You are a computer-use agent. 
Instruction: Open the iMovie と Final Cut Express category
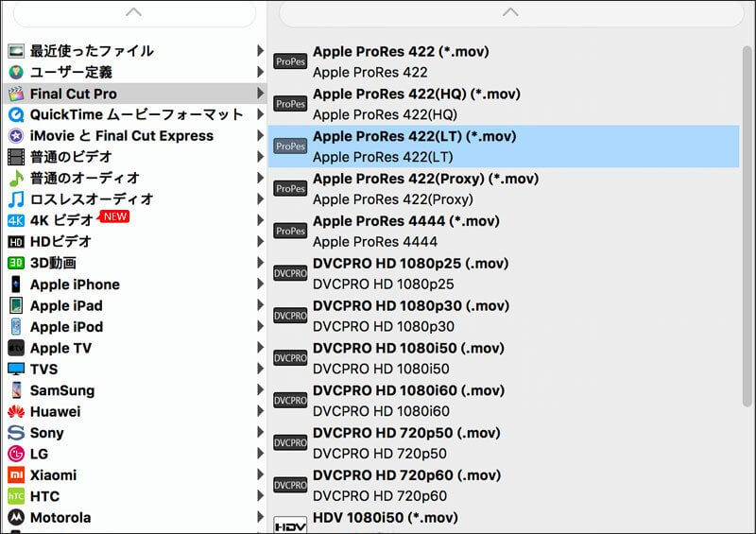pyautogui.click(x=135, y=136)
